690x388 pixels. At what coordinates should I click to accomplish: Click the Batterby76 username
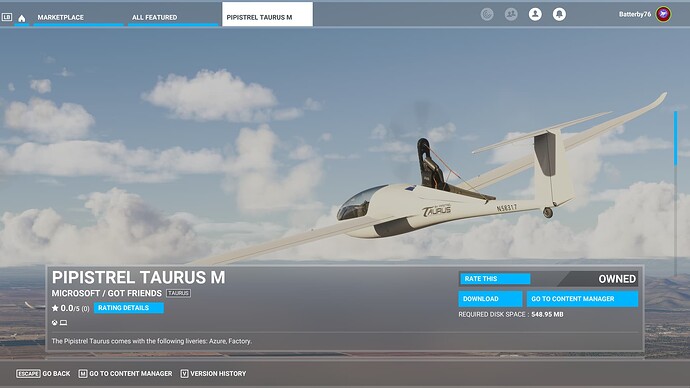[x=635, y=14]
